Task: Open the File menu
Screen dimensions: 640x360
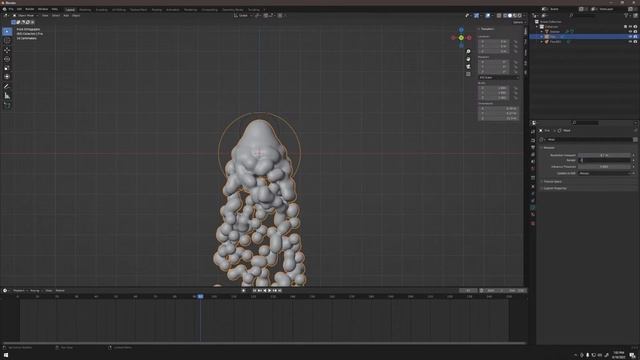Action: point(11,9)
